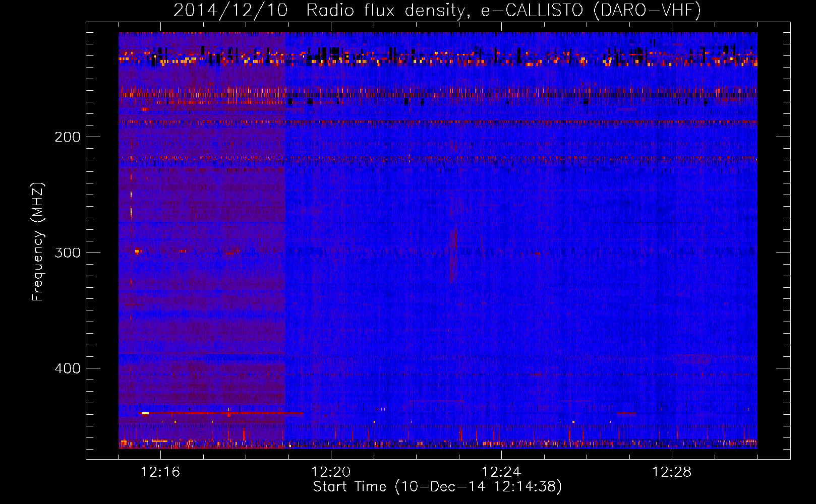The height and width of the screenshot is (504, 816).
Task: Click the 12:24 time tick label
Action: 501,472
